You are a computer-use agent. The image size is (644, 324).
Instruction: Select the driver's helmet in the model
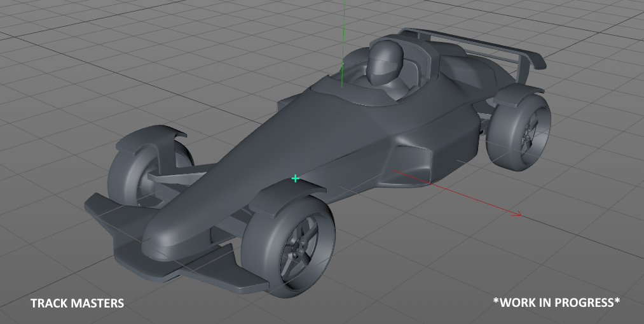coord(383,62)
